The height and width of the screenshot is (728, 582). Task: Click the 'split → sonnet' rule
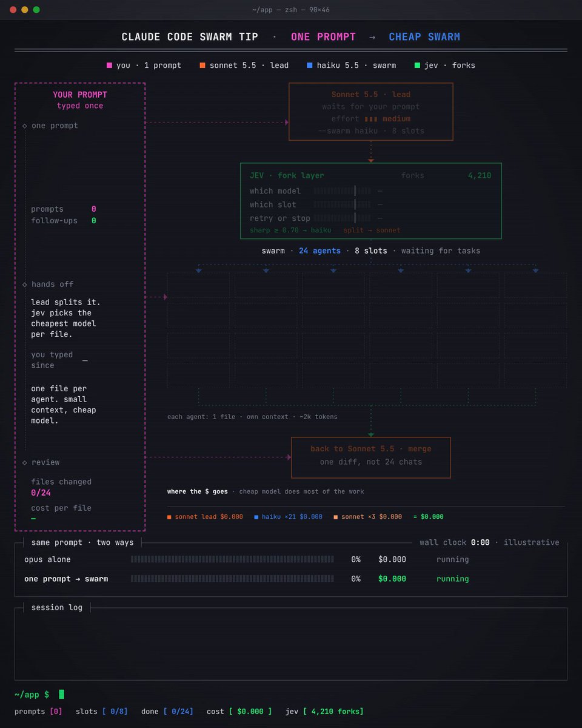click(x=372, y=231)
